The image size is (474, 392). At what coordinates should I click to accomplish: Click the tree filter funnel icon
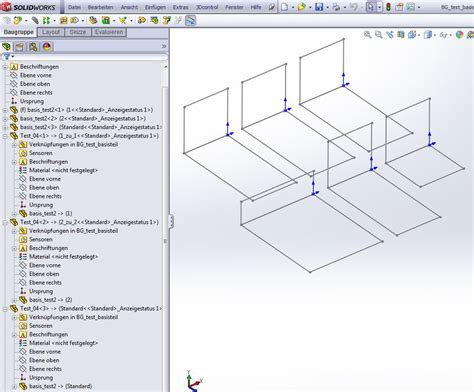click(6, 57)
